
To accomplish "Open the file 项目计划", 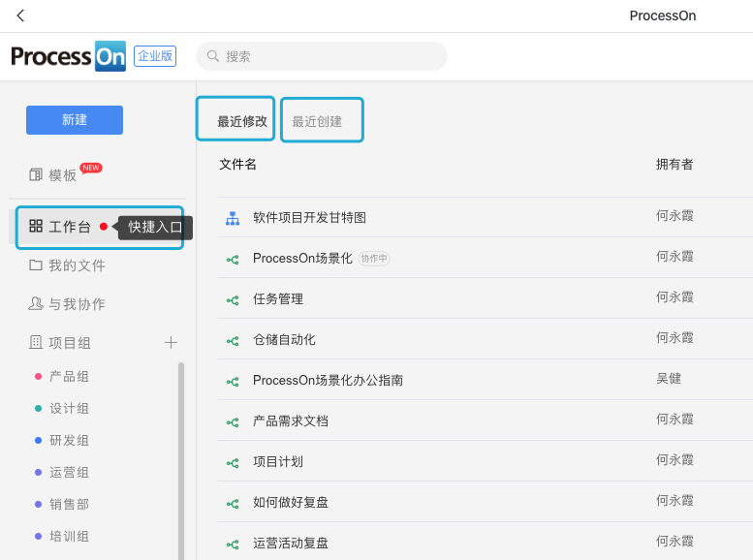I will 278,462.
